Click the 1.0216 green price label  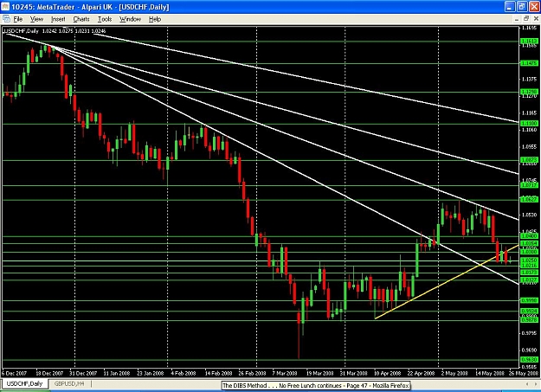click(x=529, y=266)
